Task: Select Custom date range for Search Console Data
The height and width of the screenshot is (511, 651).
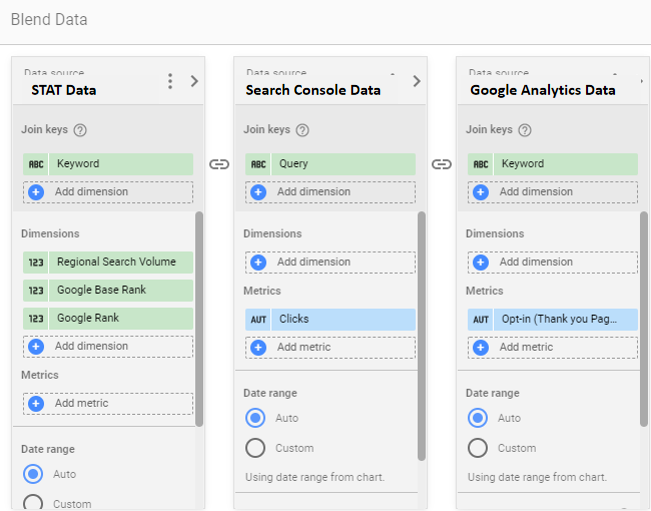Action: [255, 448]
